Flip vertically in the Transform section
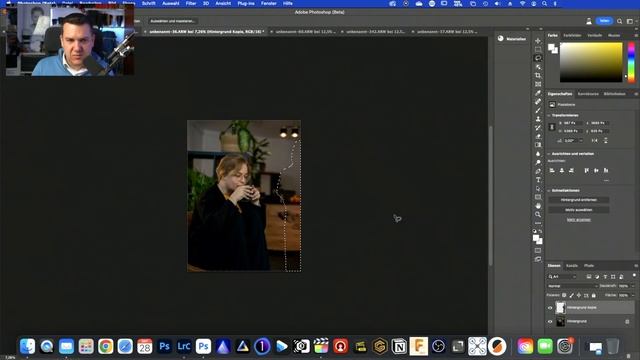The image size is (640, 360). (x=605, y=140)
